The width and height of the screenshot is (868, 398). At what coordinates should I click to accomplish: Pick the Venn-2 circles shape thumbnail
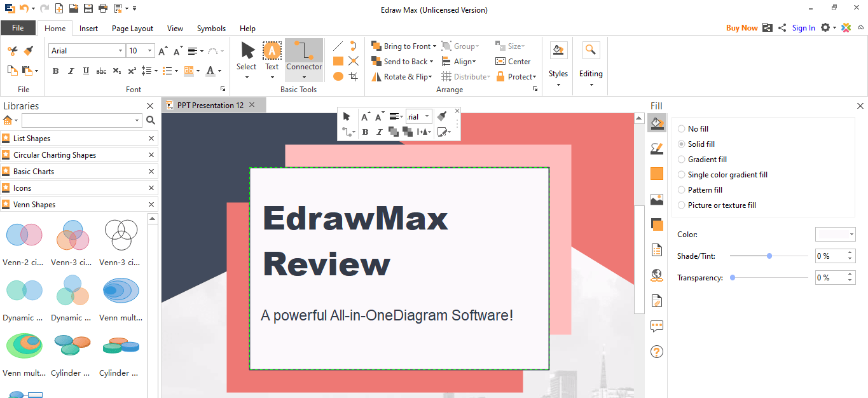(24, 235)
